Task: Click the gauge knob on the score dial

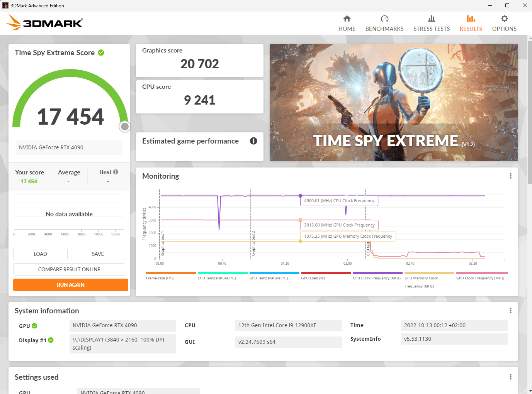Action: 124,127
